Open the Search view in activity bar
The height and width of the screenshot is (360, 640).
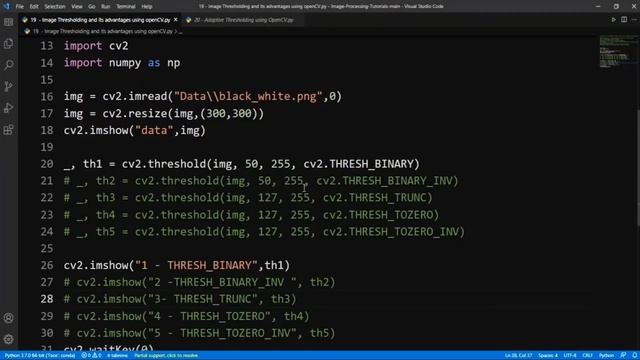tap(9, 65)
